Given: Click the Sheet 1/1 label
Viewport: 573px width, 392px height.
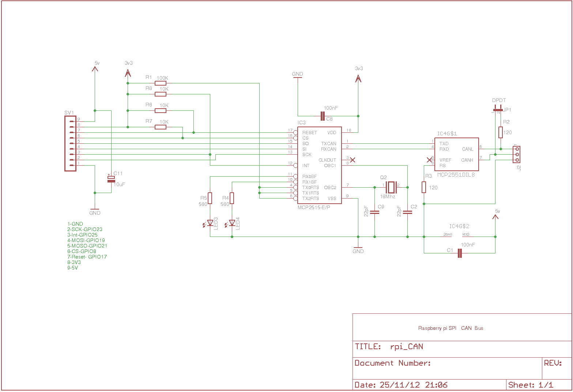Looking at the screenshot, I should click(x=531, y=385).
